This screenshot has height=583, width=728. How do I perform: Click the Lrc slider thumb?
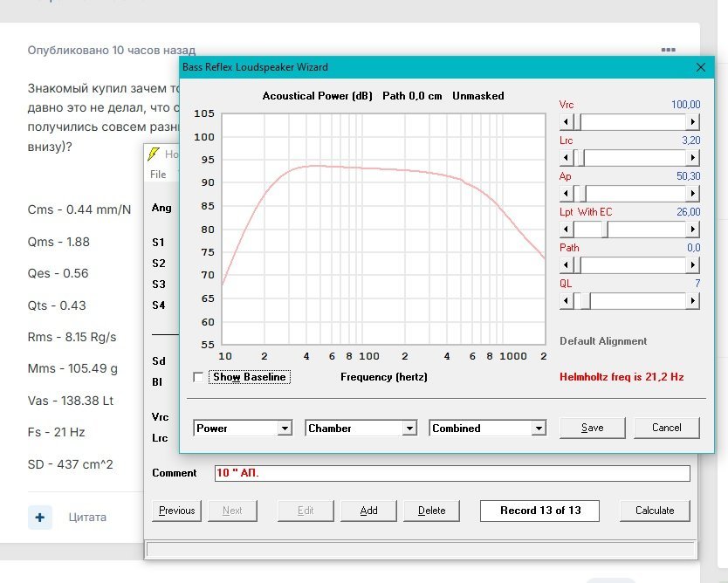(x=580, y=158)
